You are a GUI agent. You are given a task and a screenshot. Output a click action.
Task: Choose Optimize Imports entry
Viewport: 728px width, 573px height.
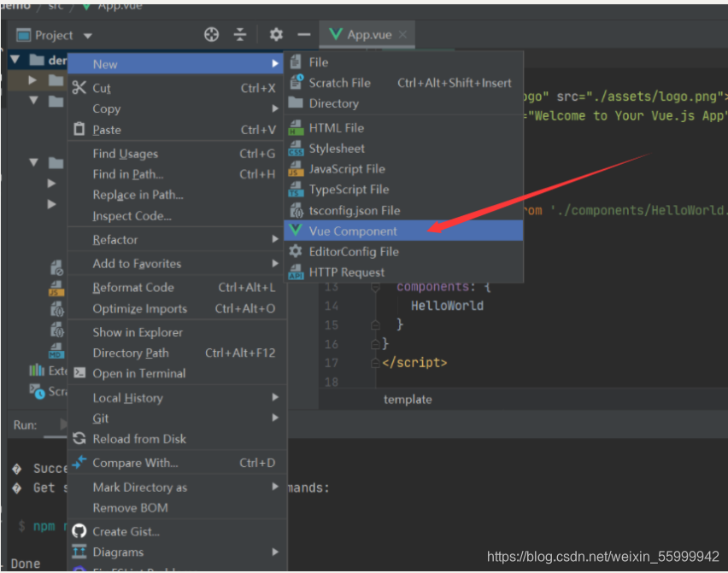coord(175,308)
